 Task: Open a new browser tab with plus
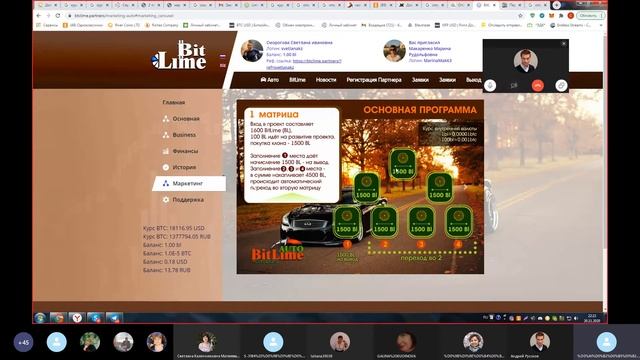(x=556, y=5)
